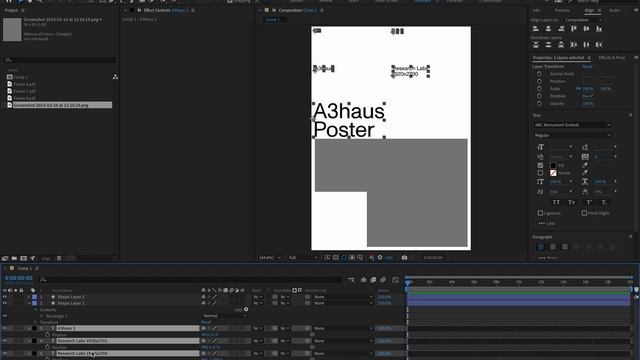Image resolution: width=640 pixels, height=360 pixels.
Task: Switch to the Preview panel tab
Action: coord(562,10)
